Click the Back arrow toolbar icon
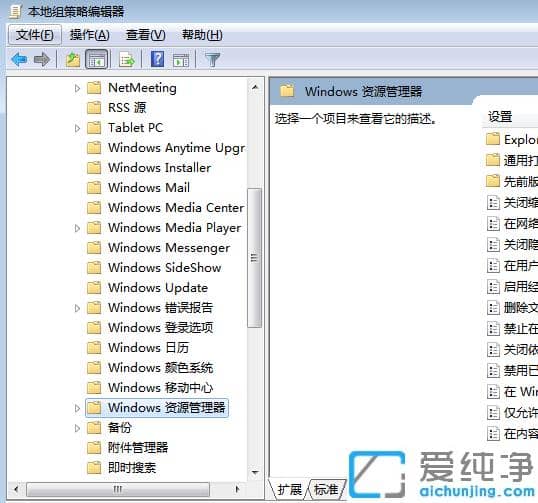 [x=19, y=60]
